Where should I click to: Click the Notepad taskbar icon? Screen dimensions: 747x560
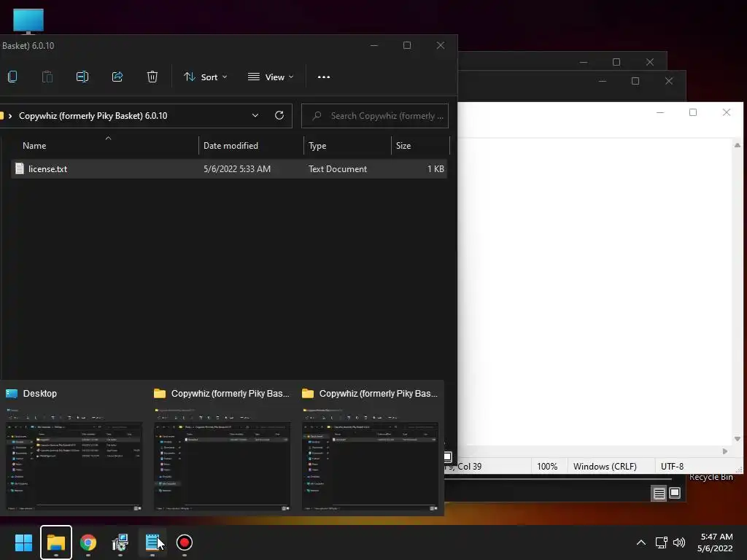pos(152,542)
